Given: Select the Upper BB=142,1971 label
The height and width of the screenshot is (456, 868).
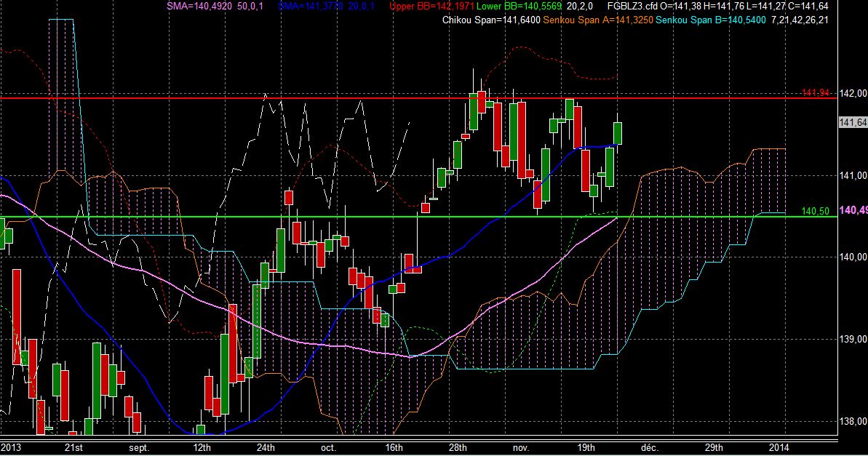Looking at the screenshot, I should [x=431, y=6].
